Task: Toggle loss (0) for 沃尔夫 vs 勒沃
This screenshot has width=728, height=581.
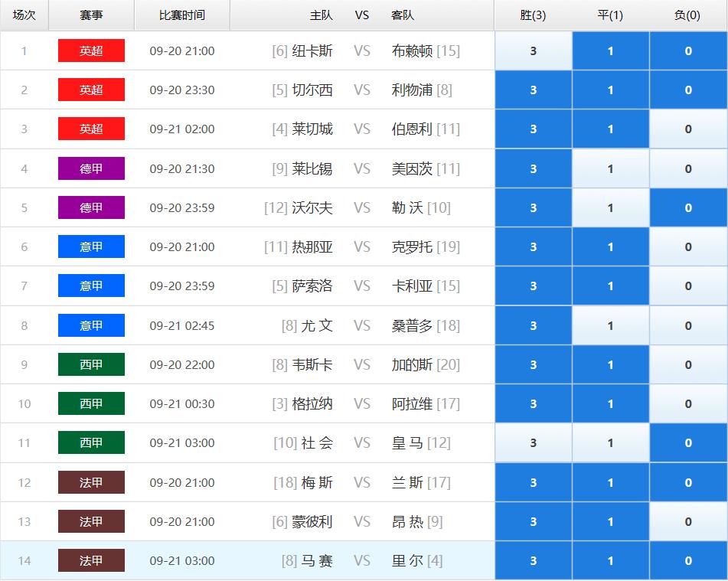Action: coord(688,207)
